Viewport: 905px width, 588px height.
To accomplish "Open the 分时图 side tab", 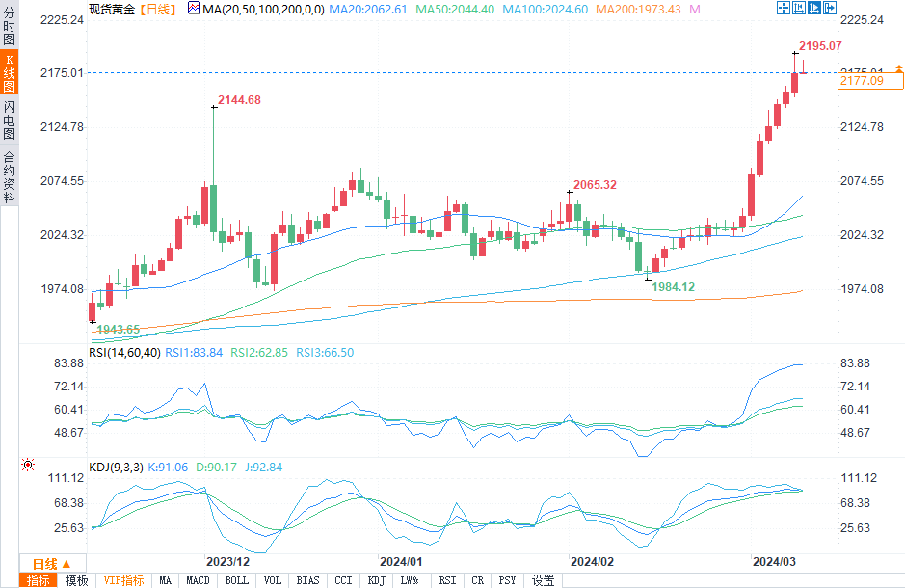I will tap(10, 25).
